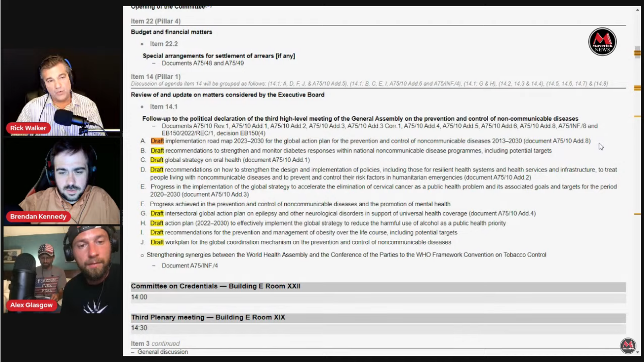Viewport: 644px width, 362px height.
Task: Click the document's vertical scrollbar thumb
Action: (x=637, y=52)
